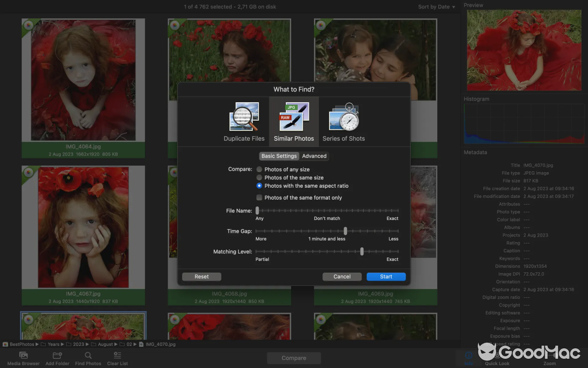Select the Basic Settings tab
The height and width of the screenshot is (368, 588).
279,156
